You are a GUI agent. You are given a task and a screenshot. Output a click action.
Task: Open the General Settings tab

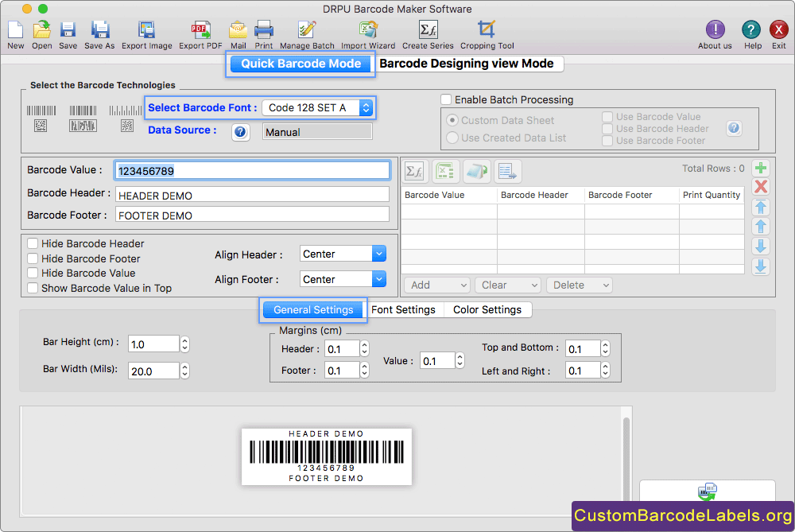pyautogui.click(x=313, y=310)
